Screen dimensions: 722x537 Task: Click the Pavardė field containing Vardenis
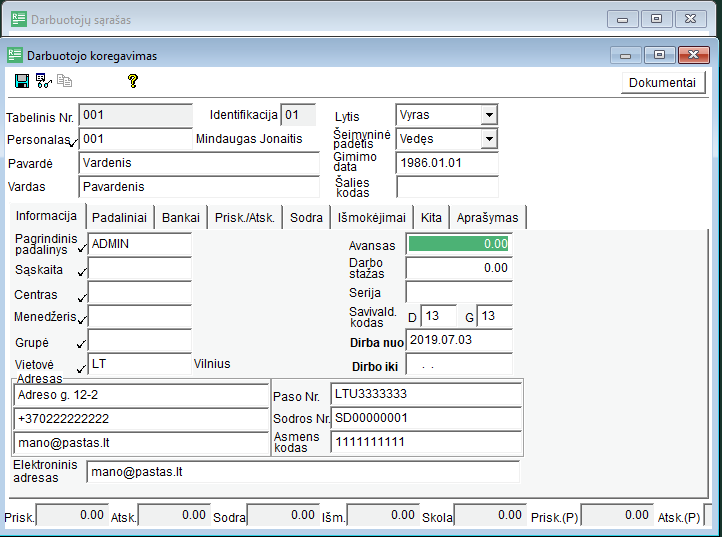pyautogui.click(x=199, y=163)
